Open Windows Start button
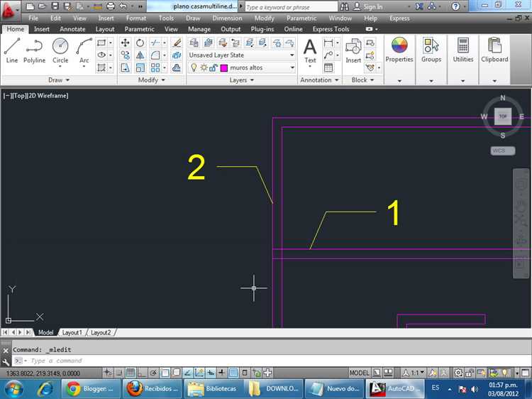 pyautogui.click(x=13, y=389)
